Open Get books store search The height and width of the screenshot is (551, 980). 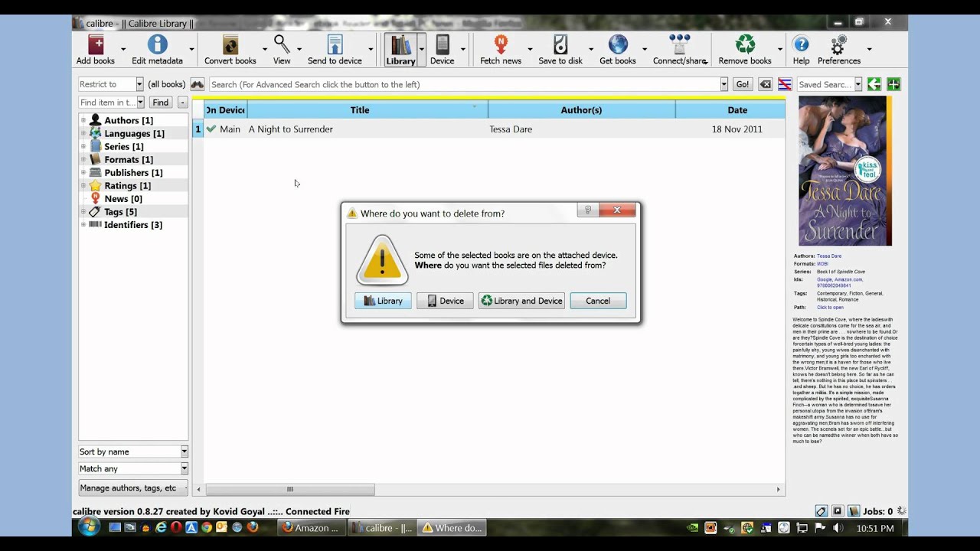618,45
